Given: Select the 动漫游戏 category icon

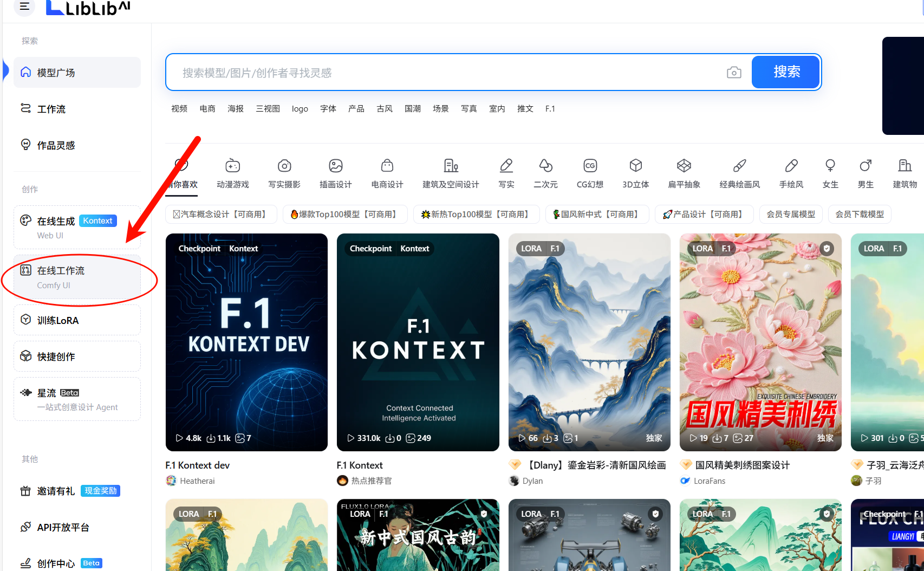Looking at the screenshot, I should [232, 165].
